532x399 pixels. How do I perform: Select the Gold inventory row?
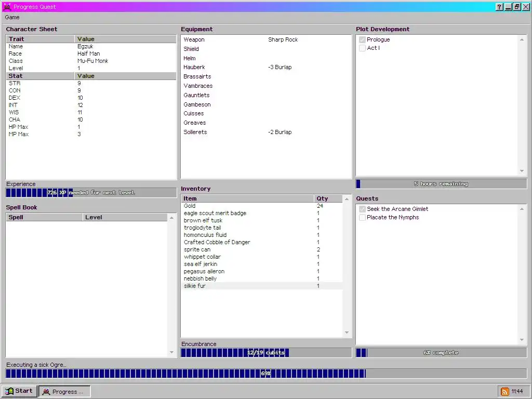(262, 206)
